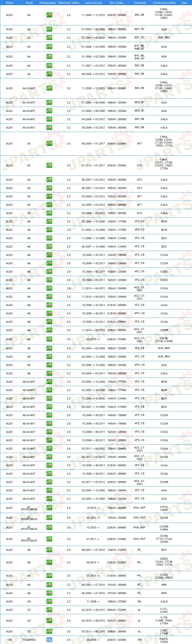Click the Nadwozie column header
The height and width of the screenshot is (644, 192).
[140, 3]
